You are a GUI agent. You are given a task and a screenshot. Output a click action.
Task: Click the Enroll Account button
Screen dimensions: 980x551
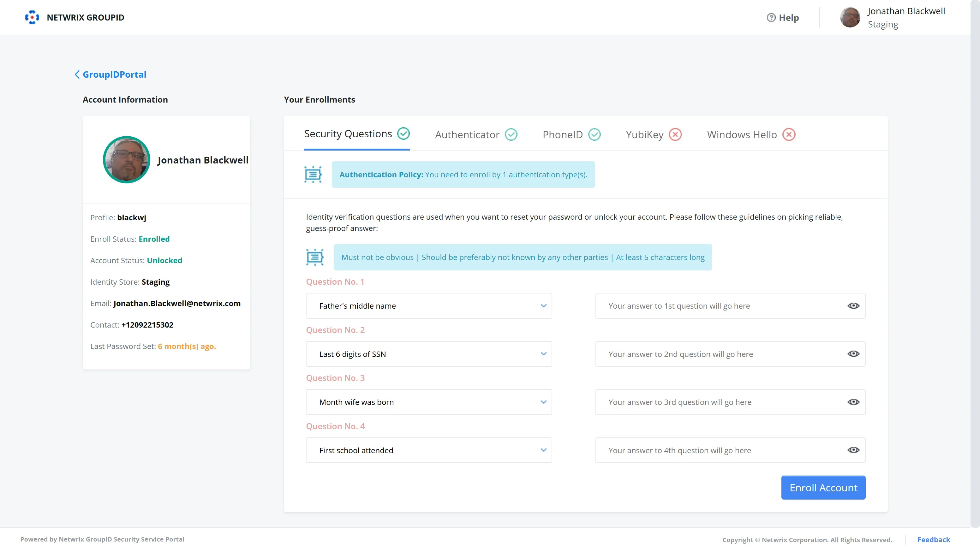(x=823, y=488)
